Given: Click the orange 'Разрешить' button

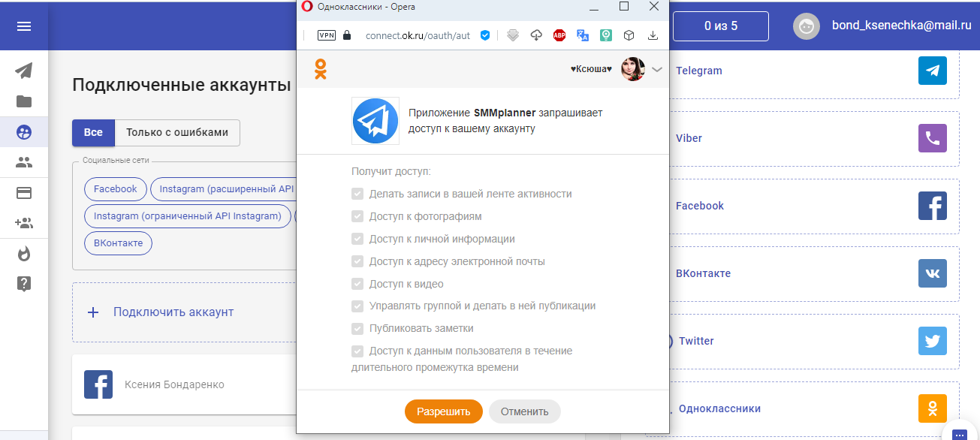Looking at the screenshot, I should (x=444, y=411).
